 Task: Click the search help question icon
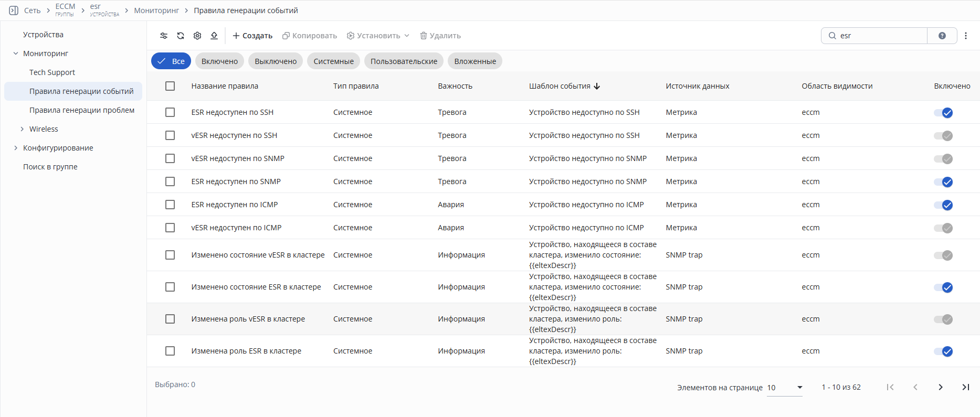942,36
